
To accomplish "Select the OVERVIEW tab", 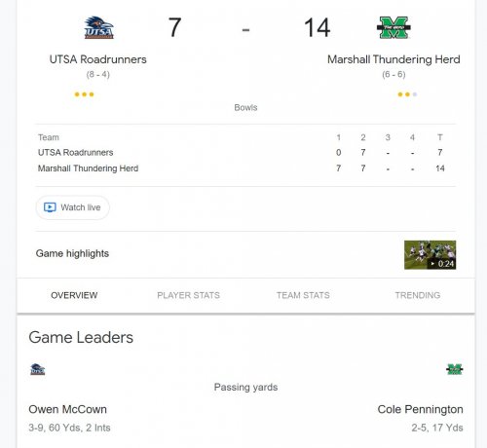I will coord(74,295).
